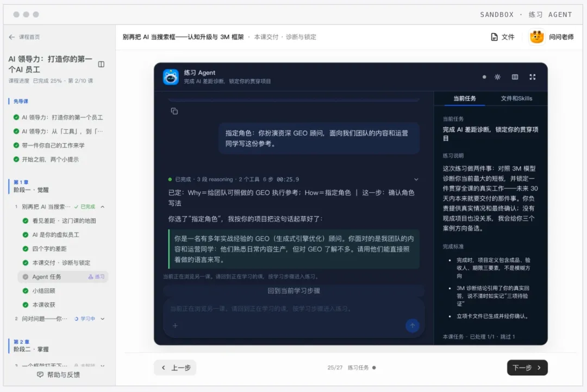Image resolution: width=587 pixels, height=392 pixels.
Task: Click the 第 1 章 阶段一 · 觉醒 heading
Action: point(31,186)
